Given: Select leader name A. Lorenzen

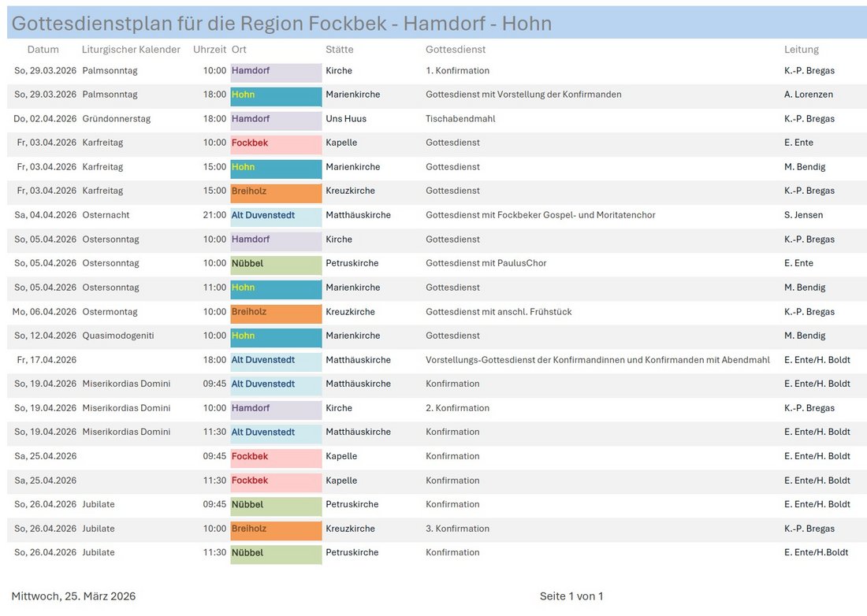Looking at the screenshot, I should [809, 95].
